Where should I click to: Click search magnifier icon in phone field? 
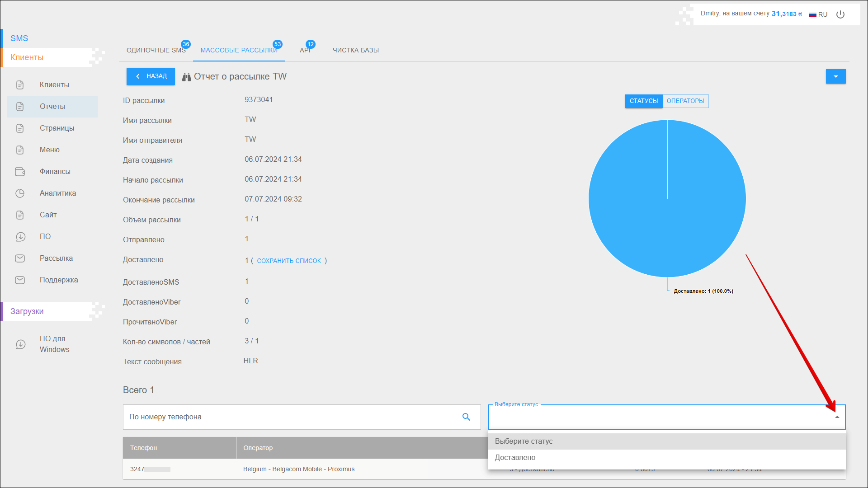(x=466, y=417)
